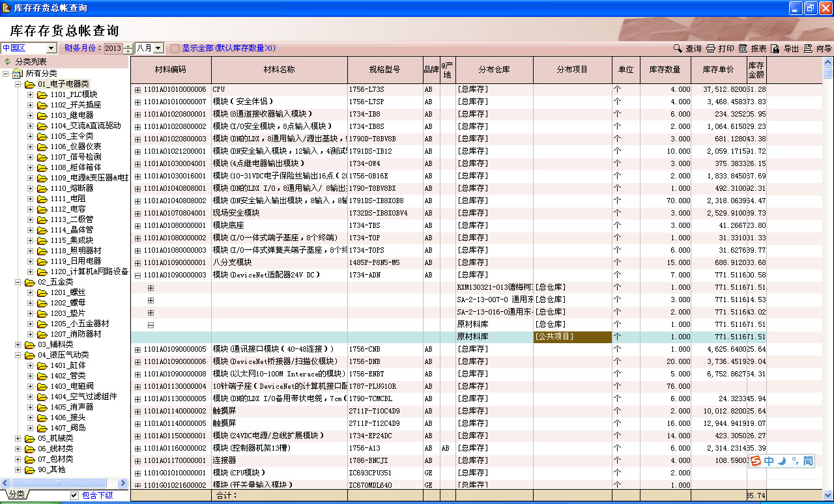Expand the 05_机械类 tree node

click(18, 438)
